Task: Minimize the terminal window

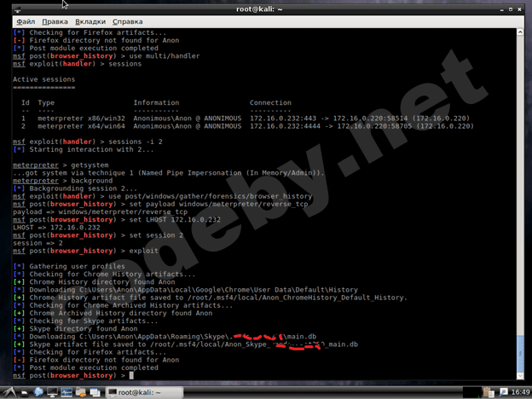Action: [x=501, y=10]
